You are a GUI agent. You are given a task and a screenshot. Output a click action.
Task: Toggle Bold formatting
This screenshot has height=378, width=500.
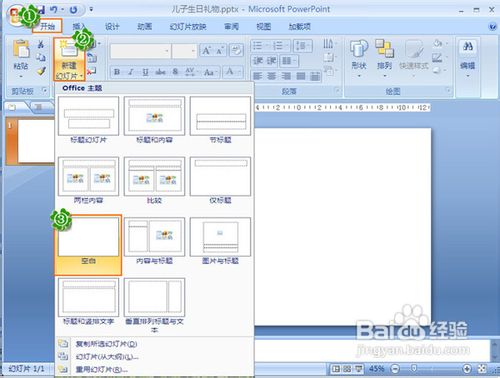(x=117, y=71)
